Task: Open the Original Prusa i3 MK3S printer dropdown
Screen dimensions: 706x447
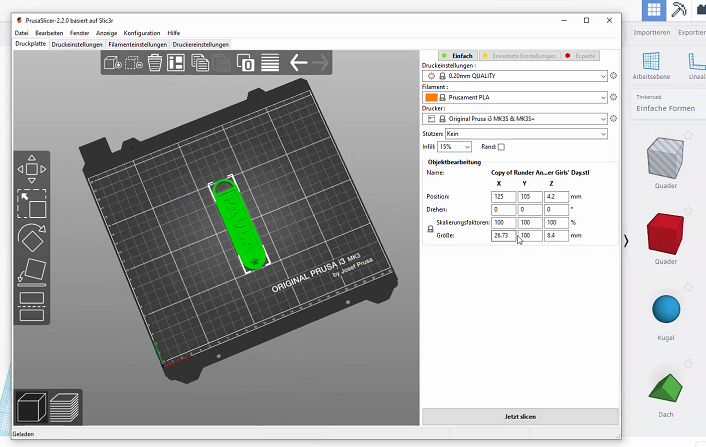Action: (x=515, y=119)
